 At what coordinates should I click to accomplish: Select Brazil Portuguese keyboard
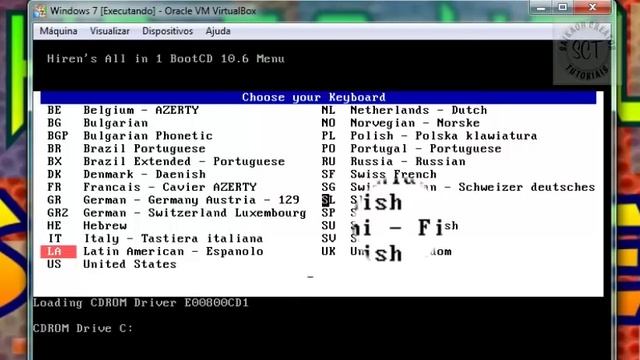click(127, 149)
